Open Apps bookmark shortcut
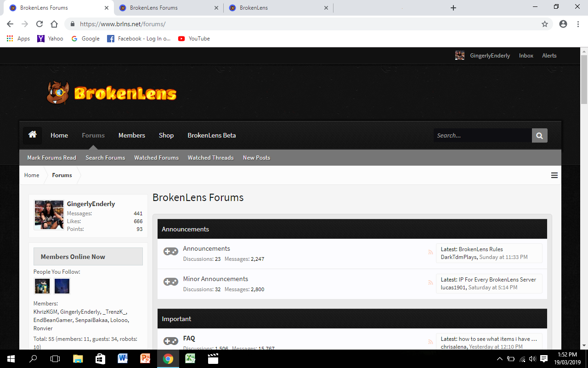 (x=18, y=39)
